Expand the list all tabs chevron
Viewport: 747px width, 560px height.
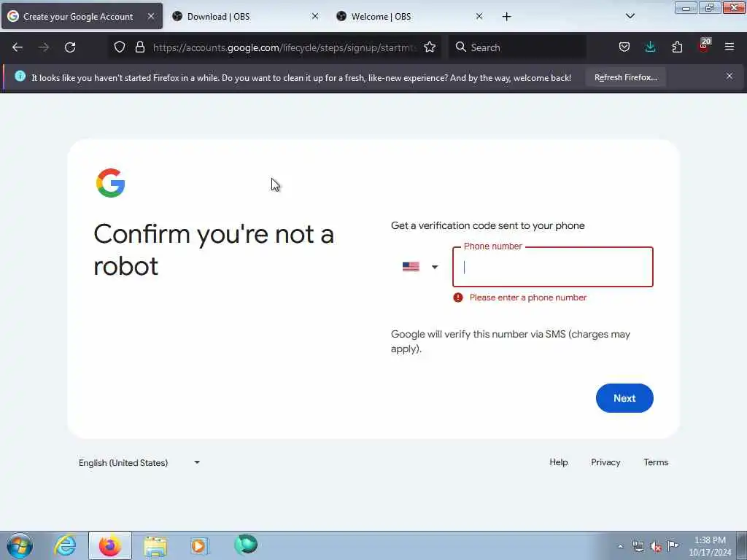[x=630, y=16]
